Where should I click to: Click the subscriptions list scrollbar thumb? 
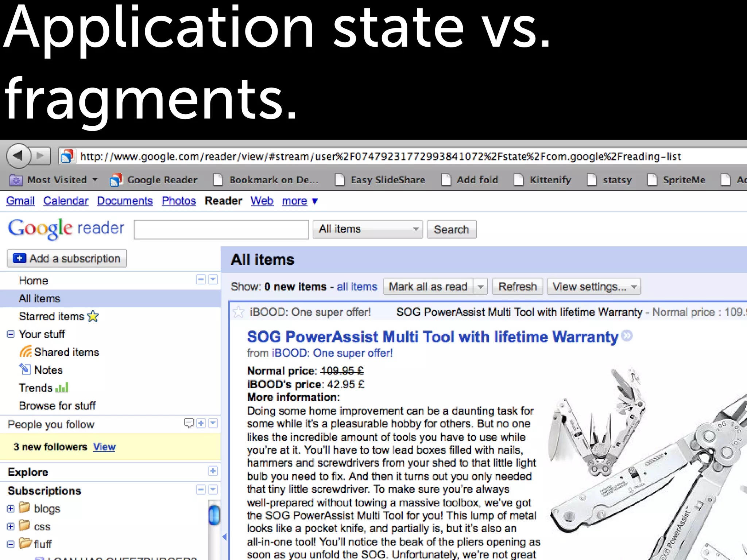[214, 515]
